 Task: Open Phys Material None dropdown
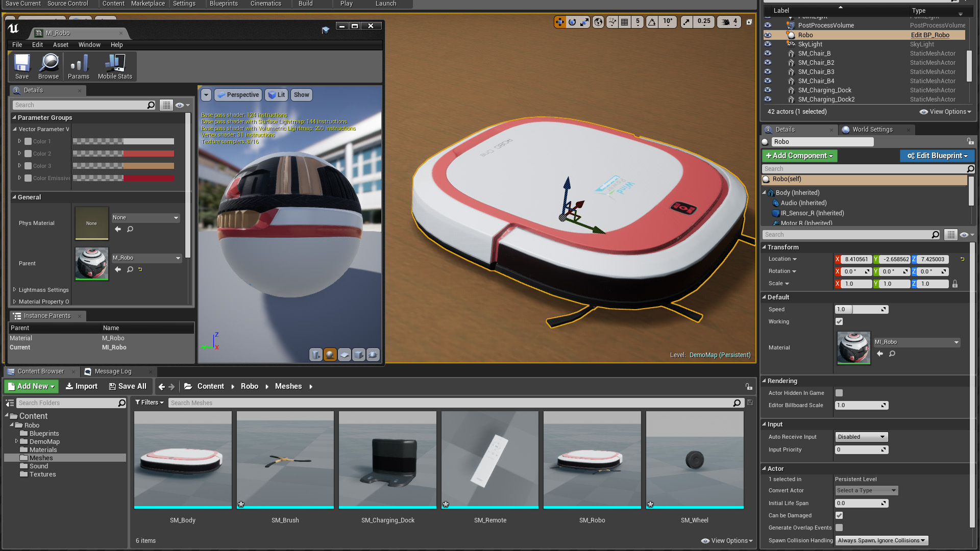click(145, 218)
